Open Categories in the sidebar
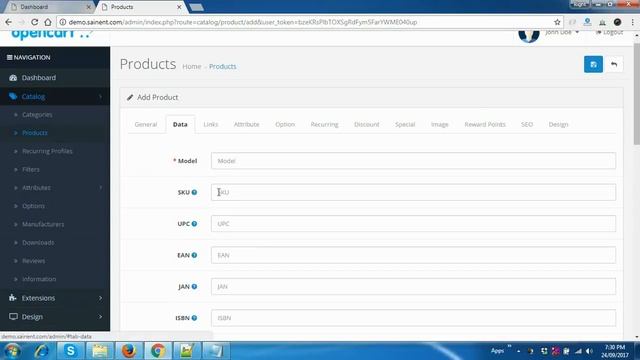640x360 pixels. tap(37, 115)
